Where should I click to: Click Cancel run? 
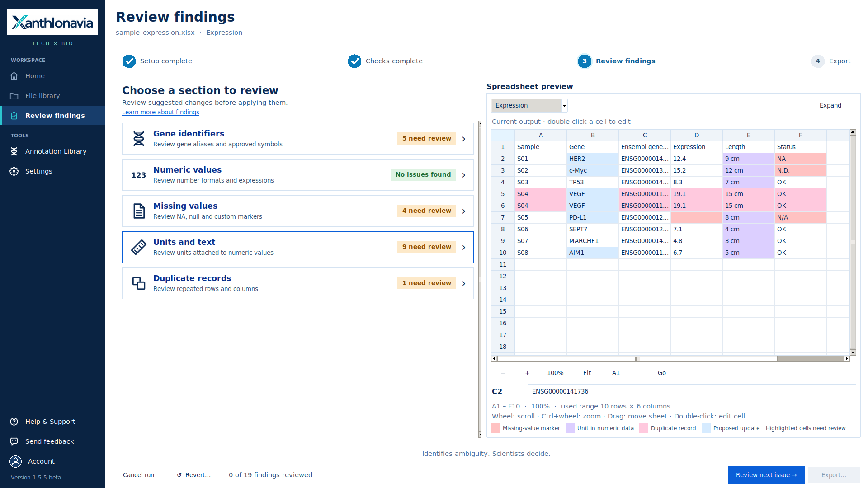tap(139, 475)
